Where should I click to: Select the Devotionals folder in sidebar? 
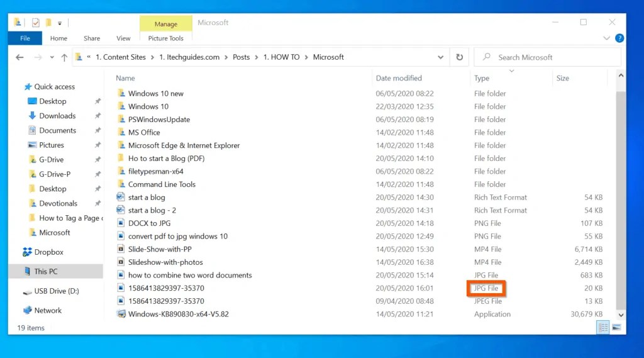[58, 203]
